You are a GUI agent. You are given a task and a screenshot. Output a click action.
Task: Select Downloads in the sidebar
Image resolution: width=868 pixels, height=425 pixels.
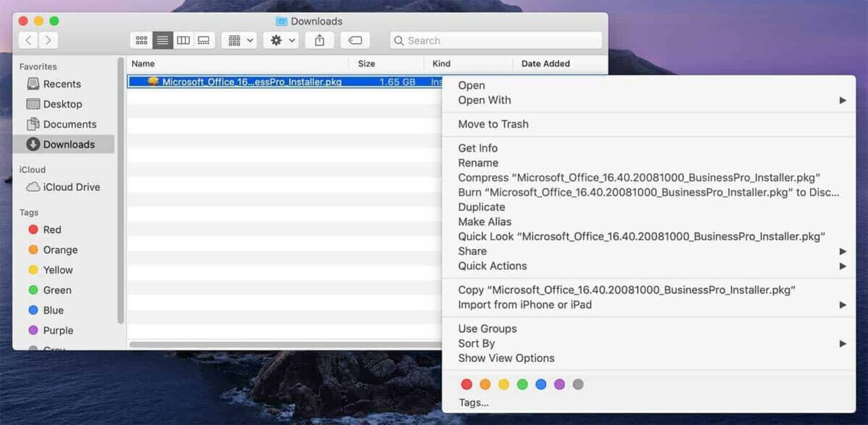64,144
